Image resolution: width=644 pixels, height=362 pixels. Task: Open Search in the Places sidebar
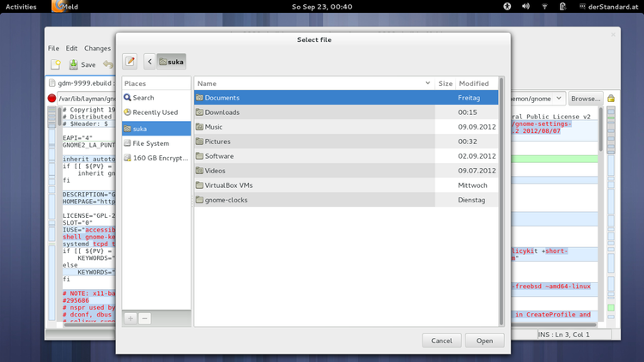pyautogui.click(x=143, y=98)
